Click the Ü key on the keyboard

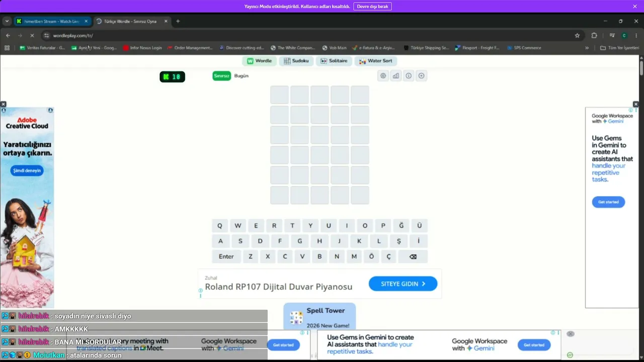[x=420, y=226]
